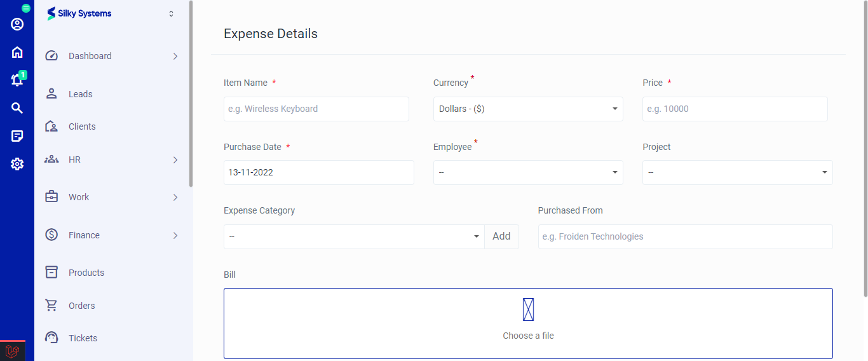868x361 pixels.
Task: Open the Project dropdown
Action: 737,172
